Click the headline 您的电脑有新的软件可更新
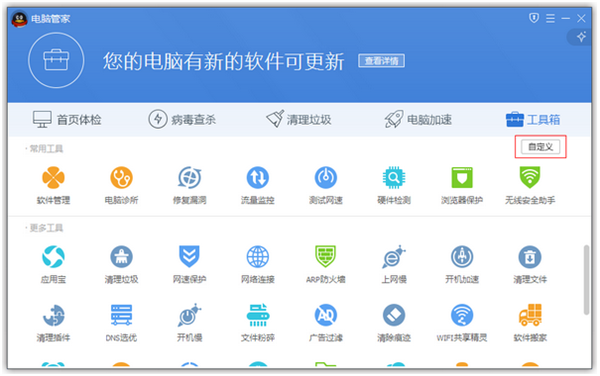This screenshot has width=600, height=376. tap(223, 61)
